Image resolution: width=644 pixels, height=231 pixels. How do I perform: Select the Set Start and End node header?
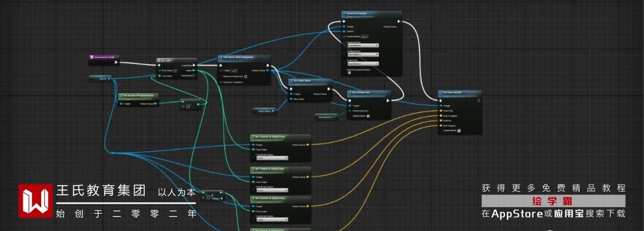tap(460, 93)
